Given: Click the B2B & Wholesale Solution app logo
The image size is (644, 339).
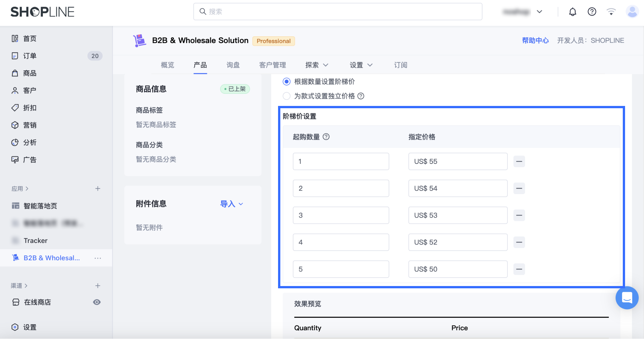Looking at the screenshot, I should tap(139, 40).
